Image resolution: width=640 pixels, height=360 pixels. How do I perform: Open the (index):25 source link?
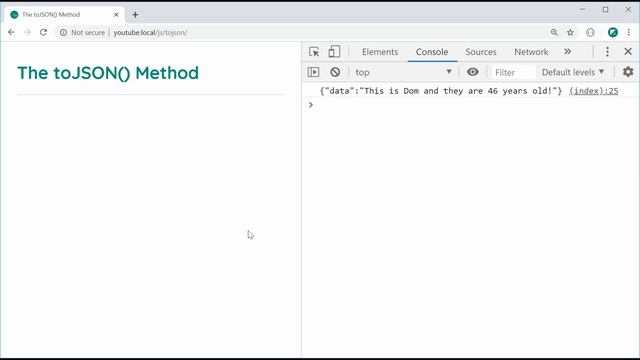point(593,91)
